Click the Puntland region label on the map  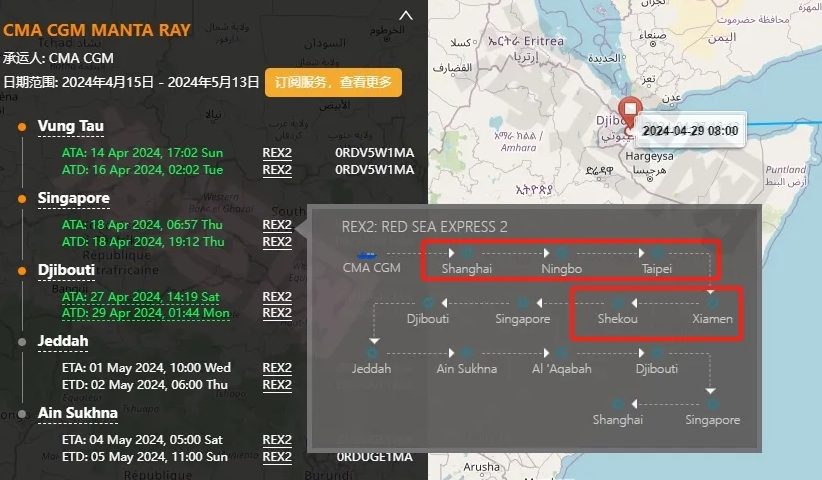[x=785, y=170]
